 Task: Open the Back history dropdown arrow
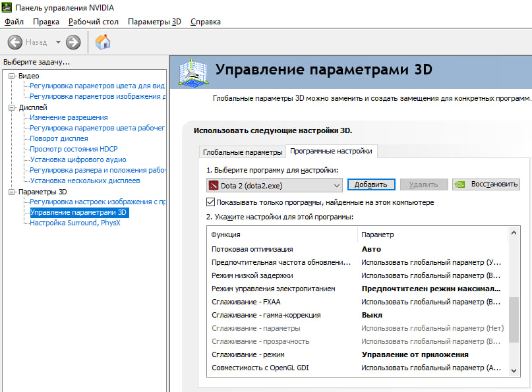(58, 42)
